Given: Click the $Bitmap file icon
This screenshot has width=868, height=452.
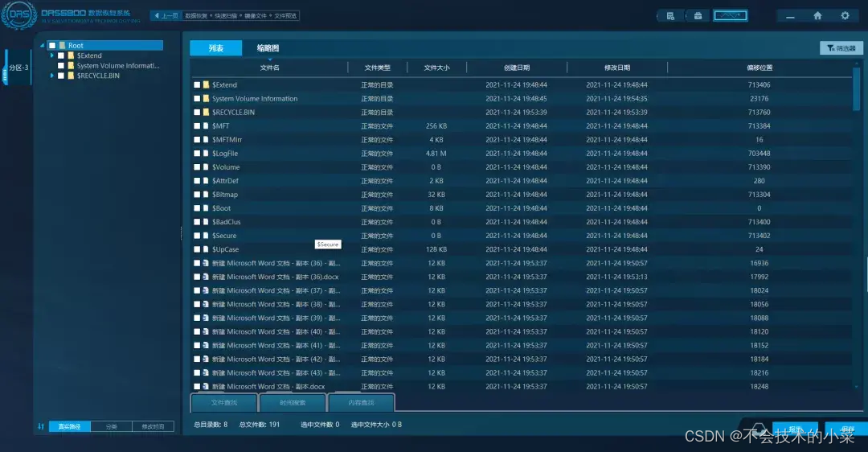Looking at the screenshot, I should 206,195.
